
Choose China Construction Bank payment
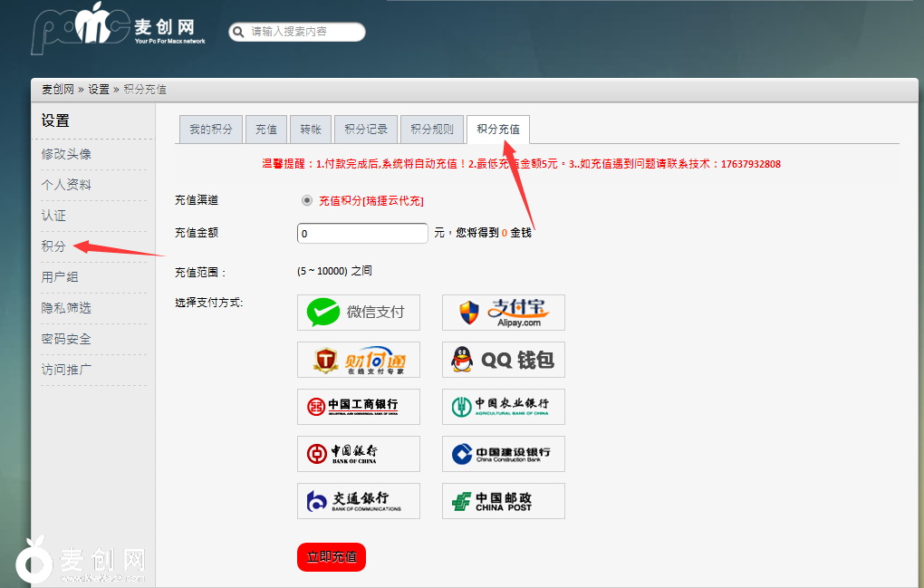tap(503, 454)
